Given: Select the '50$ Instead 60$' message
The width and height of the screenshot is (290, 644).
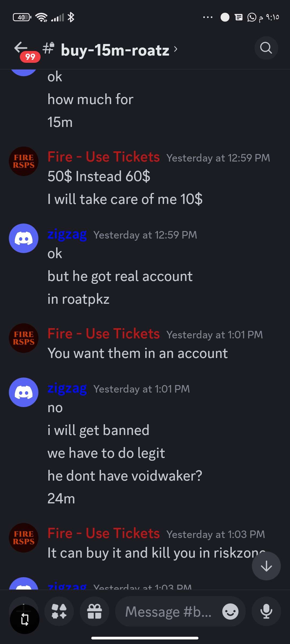Looking at the screenshot, I should point(99,176).
